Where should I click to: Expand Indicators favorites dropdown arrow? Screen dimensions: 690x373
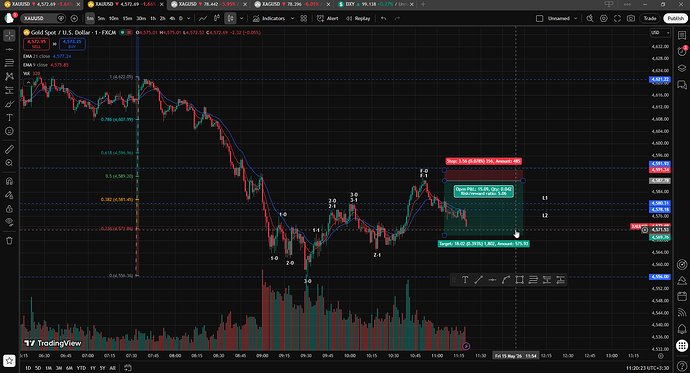[x=292, y=18]
